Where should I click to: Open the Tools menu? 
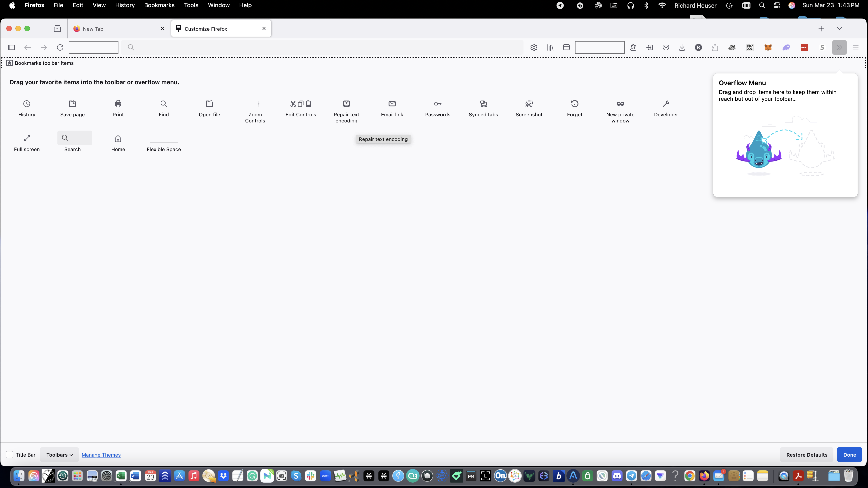191,5
